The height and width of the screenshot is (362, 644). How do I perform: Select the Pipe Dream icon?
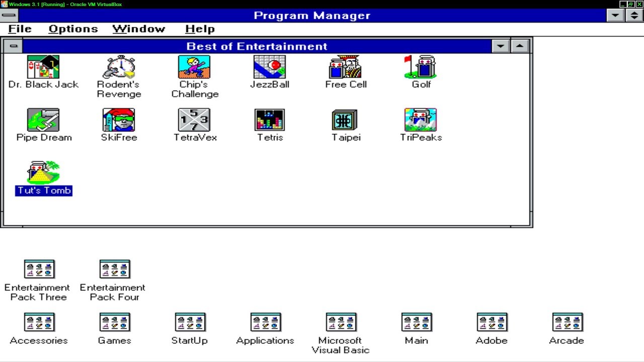pos(43,120)
